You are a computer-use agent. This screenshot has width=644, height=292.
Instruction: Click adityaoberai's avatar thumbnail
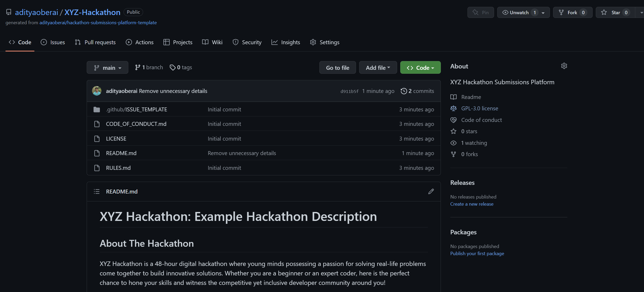click(x=97, y=91)
